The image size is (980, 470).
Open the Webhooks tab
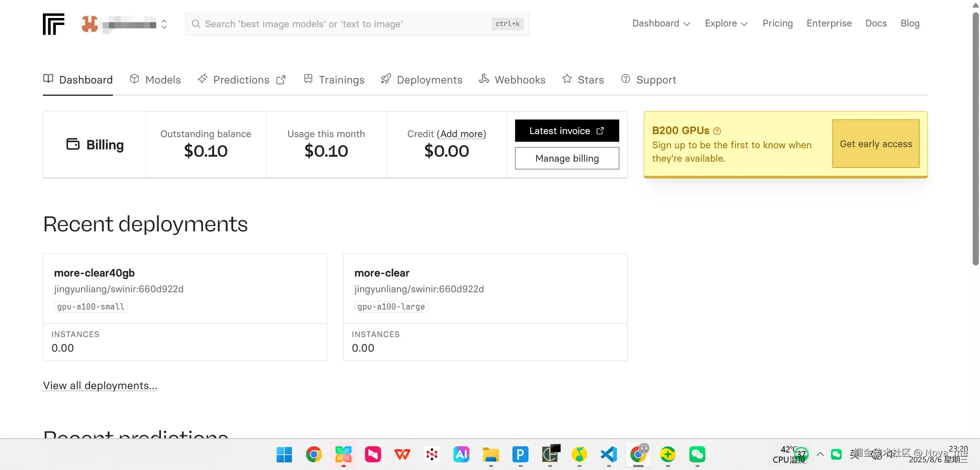[512, 80]
